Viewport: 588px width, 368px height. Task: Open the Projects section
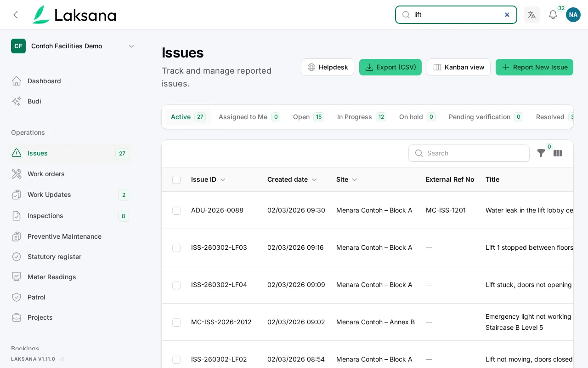70,317
